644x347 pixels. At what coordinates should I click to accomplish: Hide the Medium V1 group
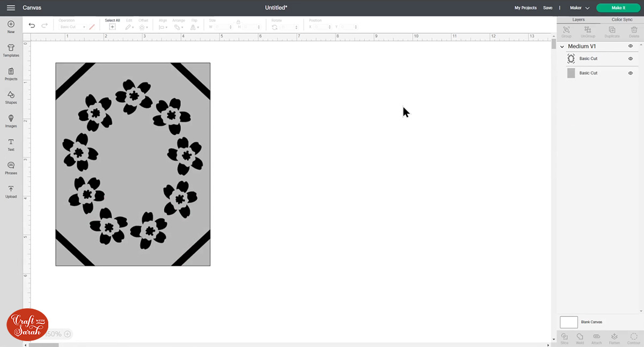631,46
